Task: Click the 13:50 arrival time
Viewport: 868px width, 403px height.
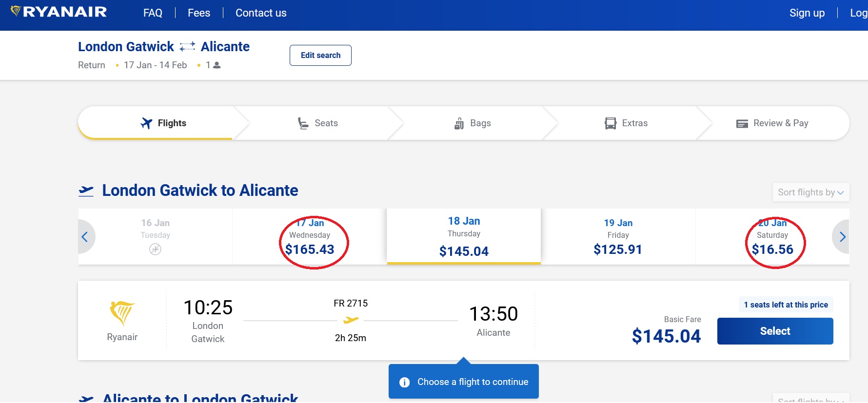Action: (493, 314)
